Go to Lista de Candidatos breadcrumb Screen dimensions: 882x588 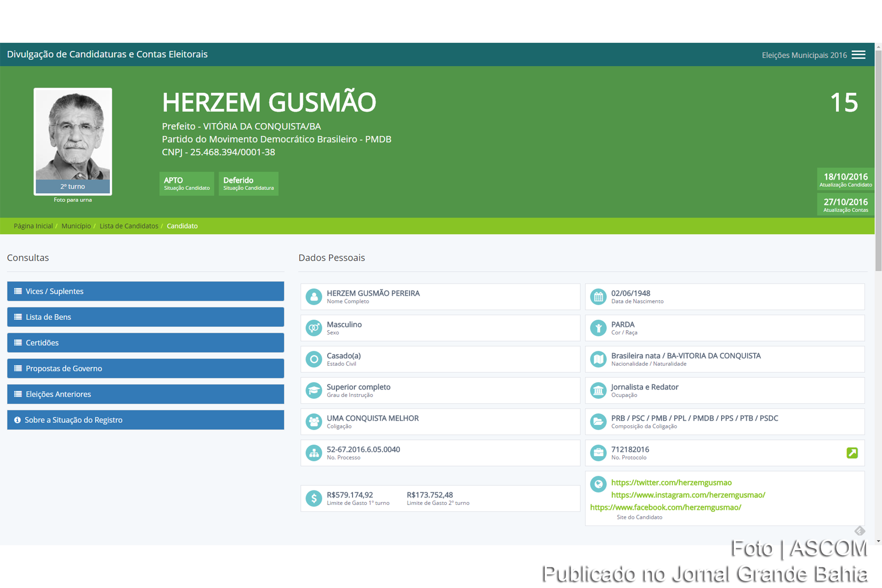coord(129,226)
